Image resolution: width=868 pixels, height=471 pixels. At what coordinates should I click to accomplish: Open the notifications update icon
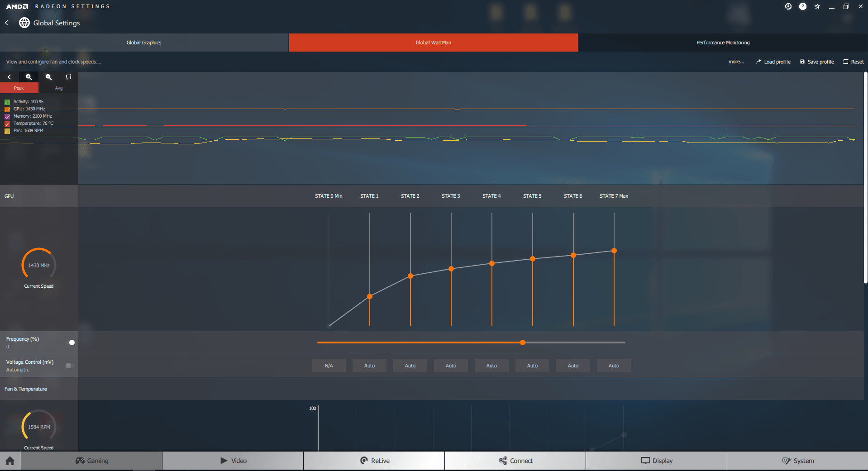pyautogui.click(x=788, y=6)
